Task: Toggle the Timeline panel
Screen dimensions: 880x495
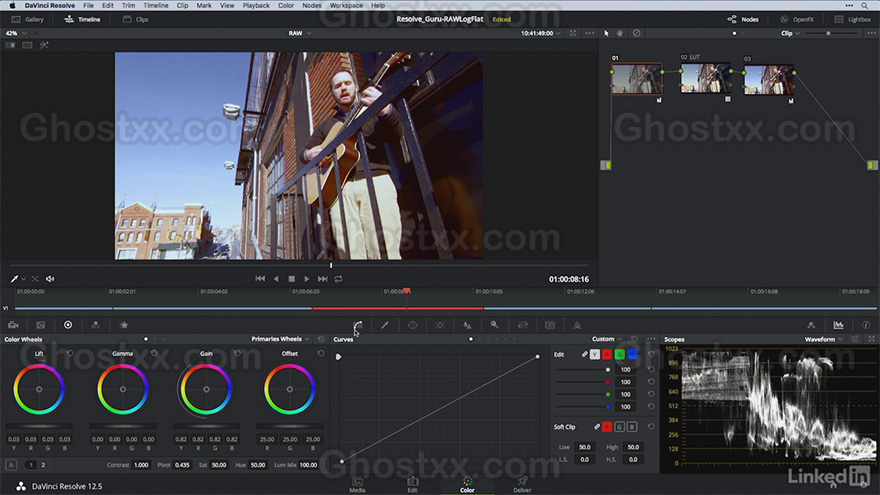Action: pyautogui.click(x=82, y=19)
